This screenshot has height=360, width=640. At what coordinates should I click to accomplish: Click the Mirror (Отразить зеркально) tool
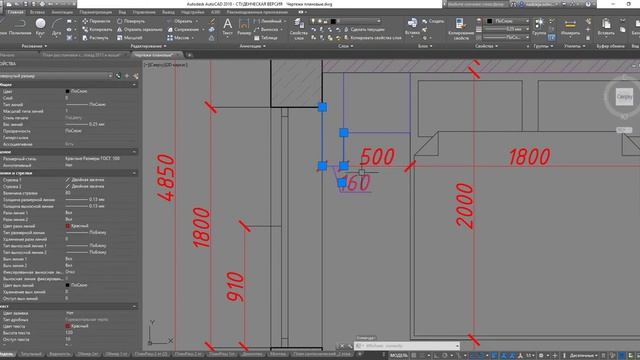click(140, 29)
